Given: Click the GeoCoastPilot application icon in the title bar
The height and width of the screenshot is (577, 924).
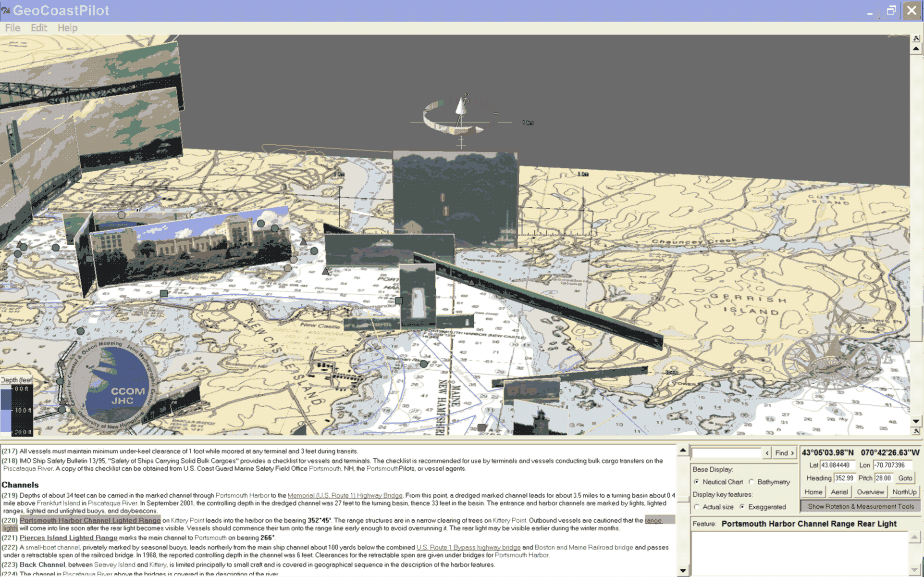Looking at the screenshot, I should (6, 10).
